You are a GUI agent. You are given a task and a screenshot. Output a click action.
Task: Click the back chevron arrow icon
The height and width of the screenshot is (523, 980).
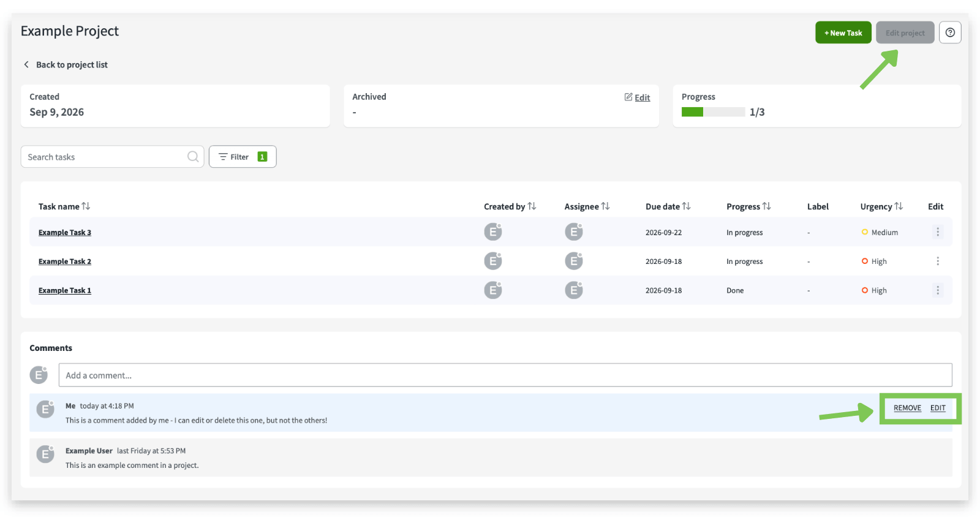pyautogui.click(x=26, y=64)
